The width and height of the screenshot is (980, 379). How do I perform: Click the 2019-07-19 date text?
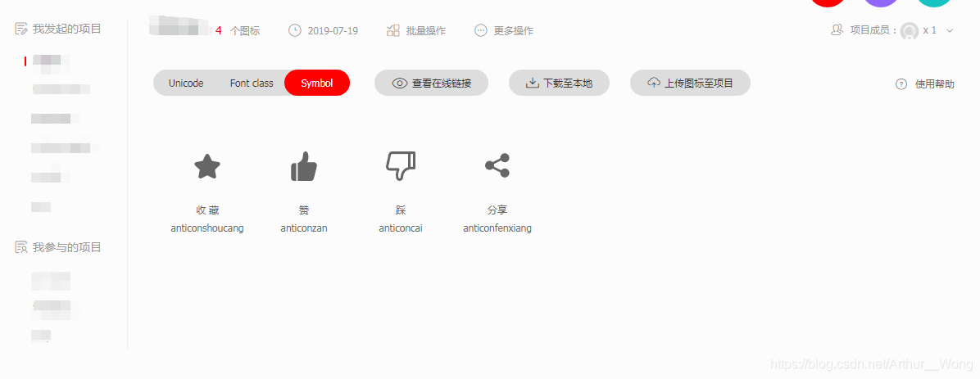[x=333, y=30]
